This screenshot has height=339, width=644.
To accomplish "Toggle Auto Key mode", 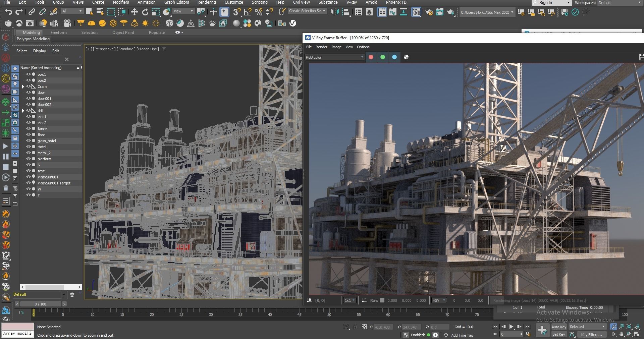I will (559, 327).
